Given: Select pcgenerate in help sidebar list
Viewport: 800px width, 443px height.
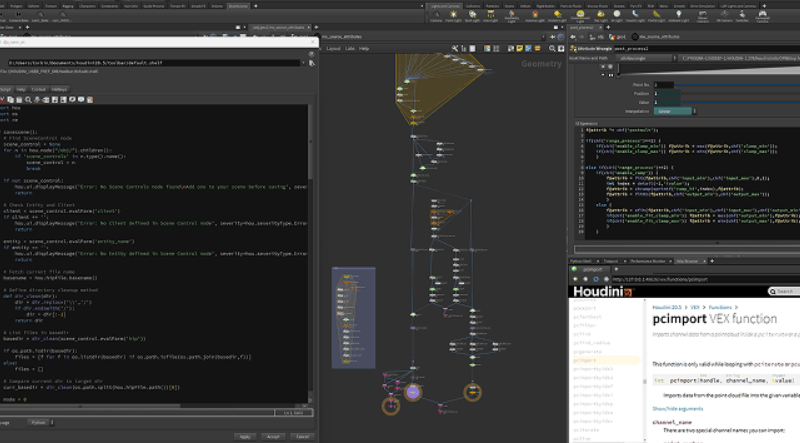Looking at the screenshot, I should [x=587, y=352].
